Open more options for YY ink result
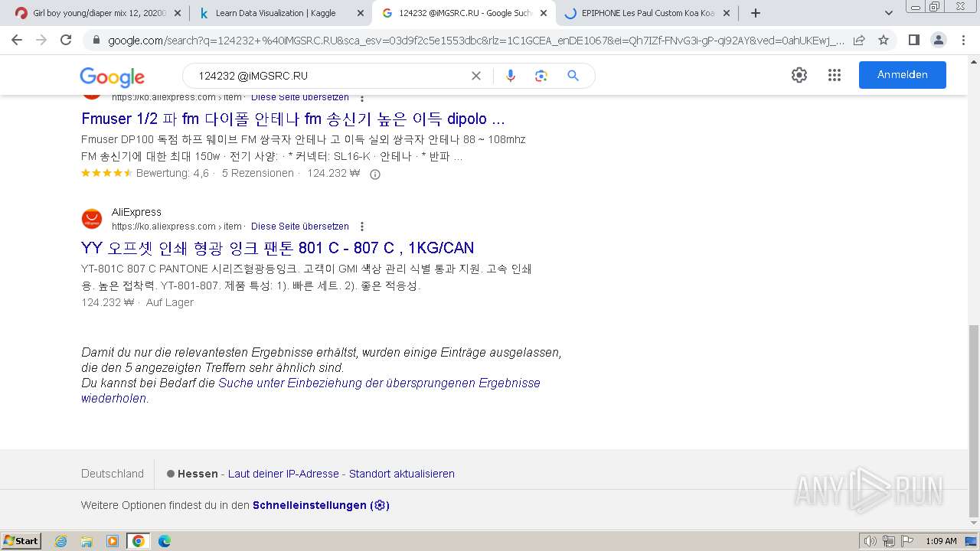Screen dimensions: 980x551 click(x=362, y=227)
